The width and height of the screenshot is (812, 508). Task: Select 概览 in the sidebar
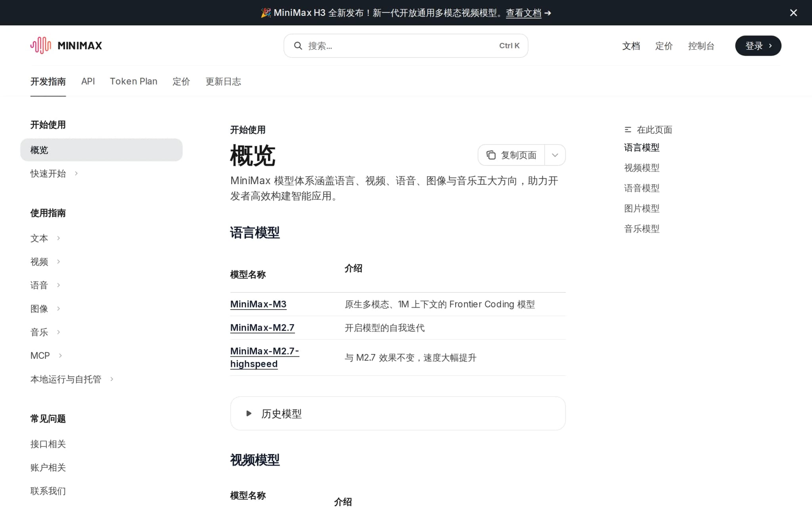101,150
